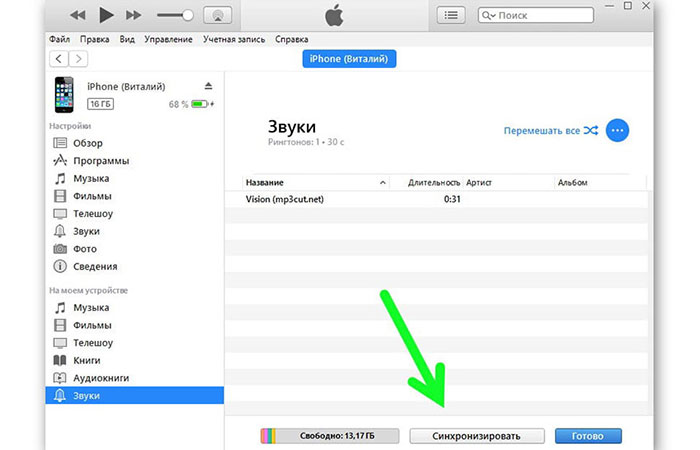The image size is (700, 450).
Task: Sort by the Длительность column header
Action: [x=433, y=183]
